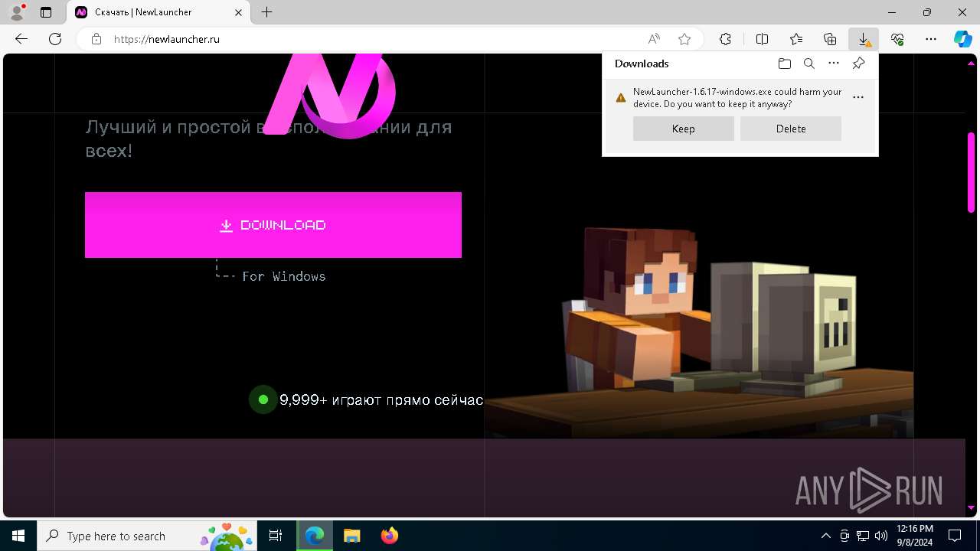Click the "For Windows" label
980x551 pixels.
coord(284,276)
